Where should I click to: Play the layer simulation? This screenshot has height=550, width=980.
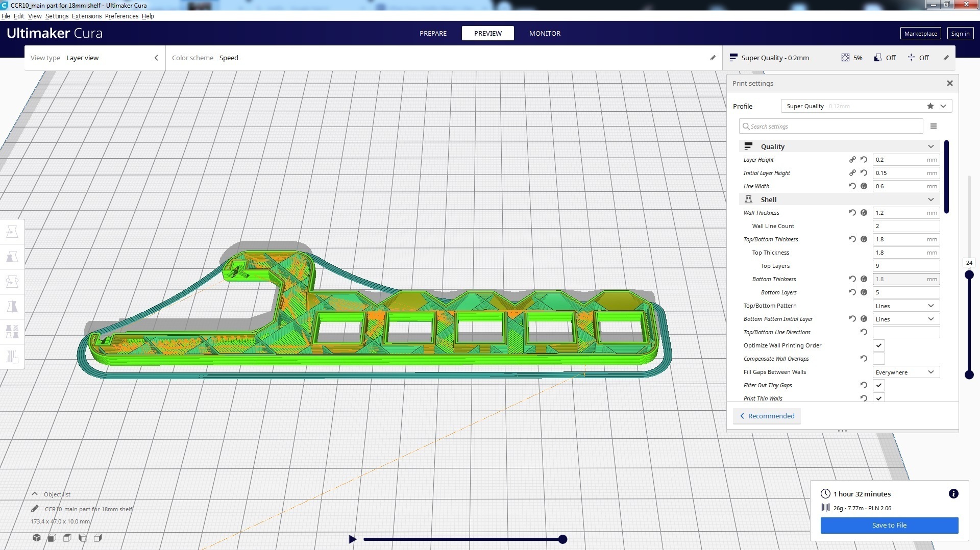coord(352,539)
